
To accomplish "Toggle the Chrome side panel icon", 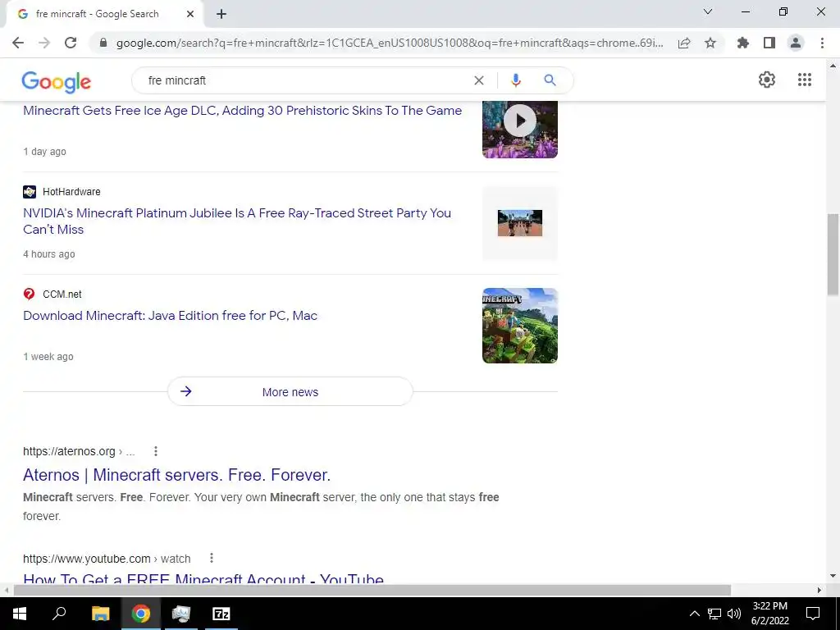I will click(769, 43).
